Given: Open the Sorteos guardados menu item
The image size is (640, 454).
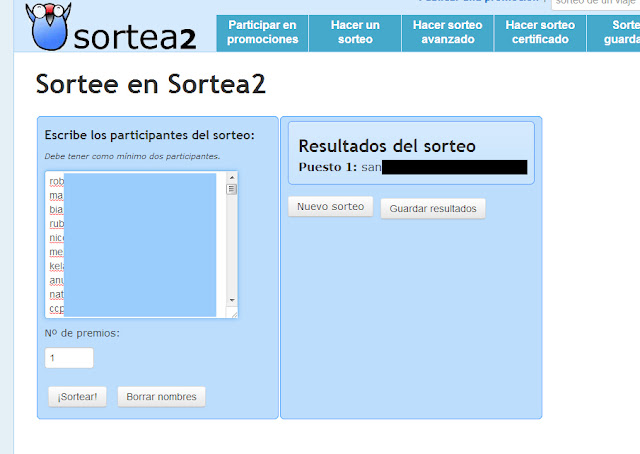Looking at the screenshot, I should tap(613, 33).
